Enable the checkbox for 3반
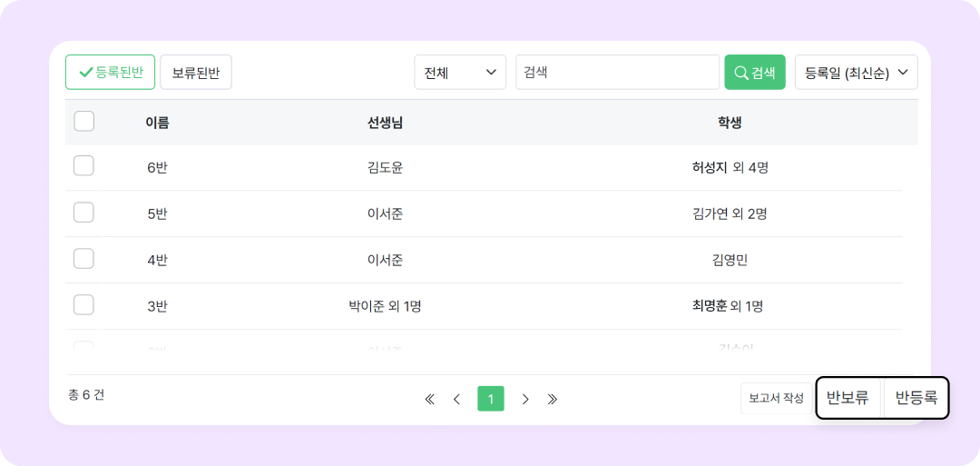The image size is (980, 466). tap(84, 305)
